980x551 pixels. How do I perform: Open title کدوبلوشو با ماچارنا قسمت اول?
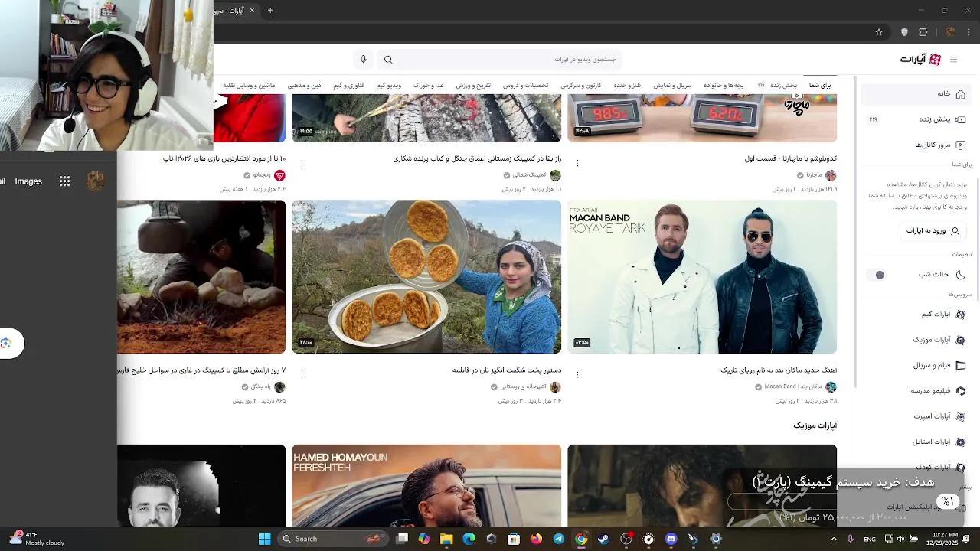[791, 159]
